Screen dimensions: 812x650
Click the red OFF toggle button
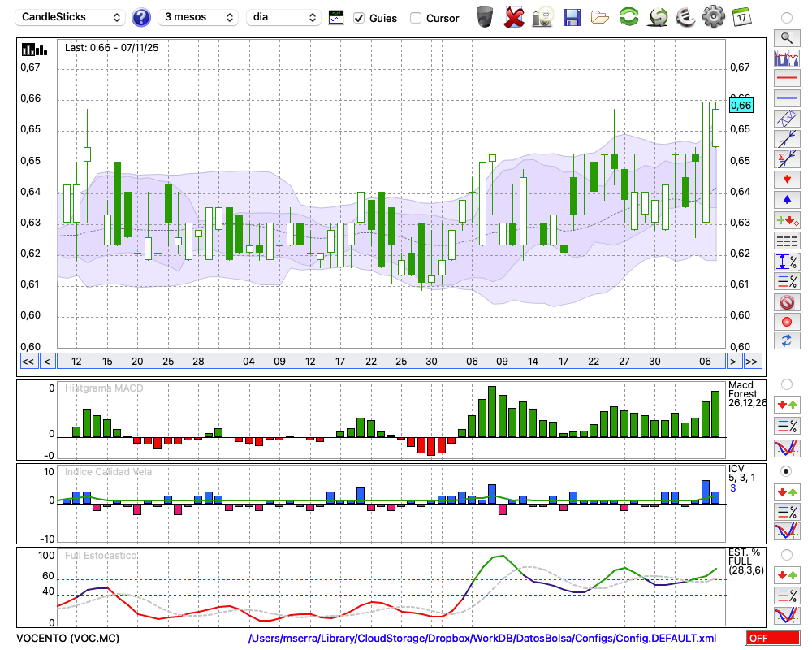pyautogui.click(x=772, y=639)
